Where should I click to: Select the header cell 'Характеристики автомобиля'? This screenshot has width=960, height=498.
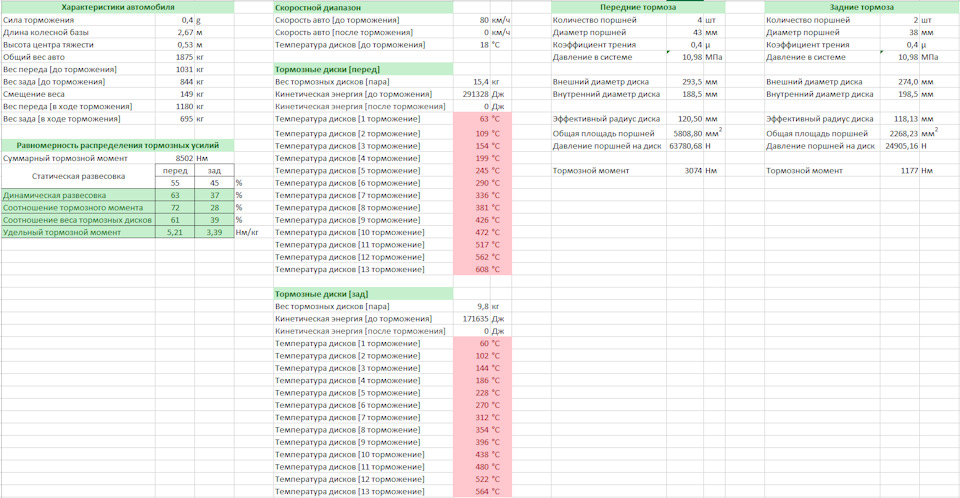click(118, 7)
